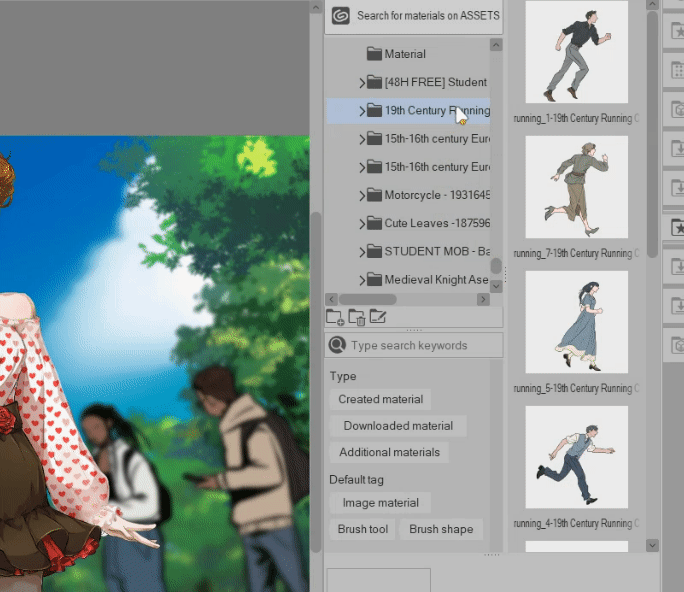Open Search for materials on ASSETS
Screen dimensions: 684x592
click(414, 16)
